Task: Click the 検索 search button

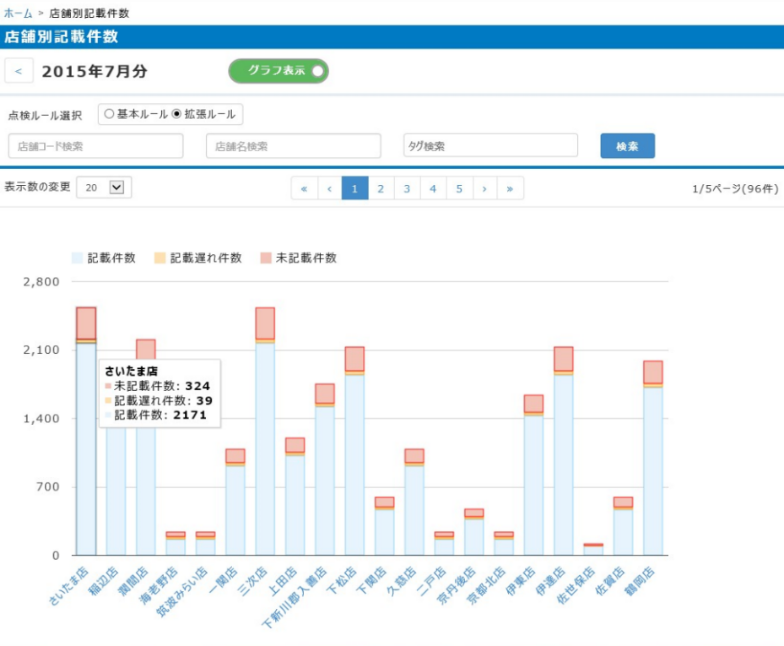Action: [x=628, y=146]
